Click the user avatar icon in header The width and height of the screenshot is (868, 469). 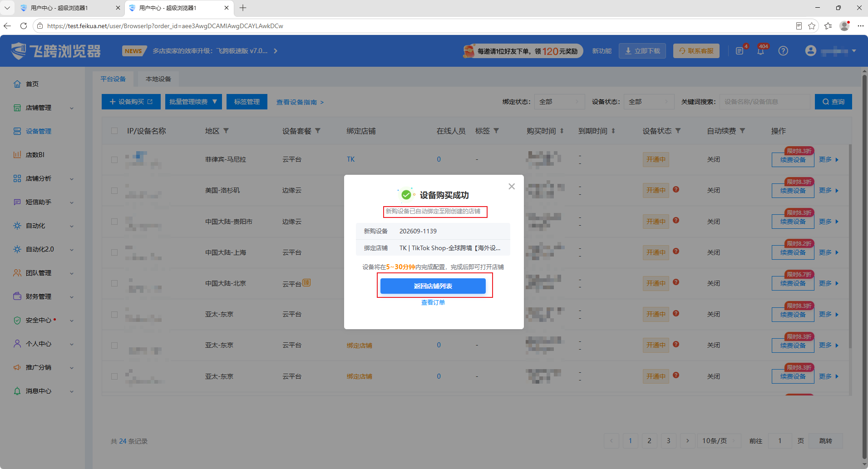pyautogui.click(x=811, y=51)
